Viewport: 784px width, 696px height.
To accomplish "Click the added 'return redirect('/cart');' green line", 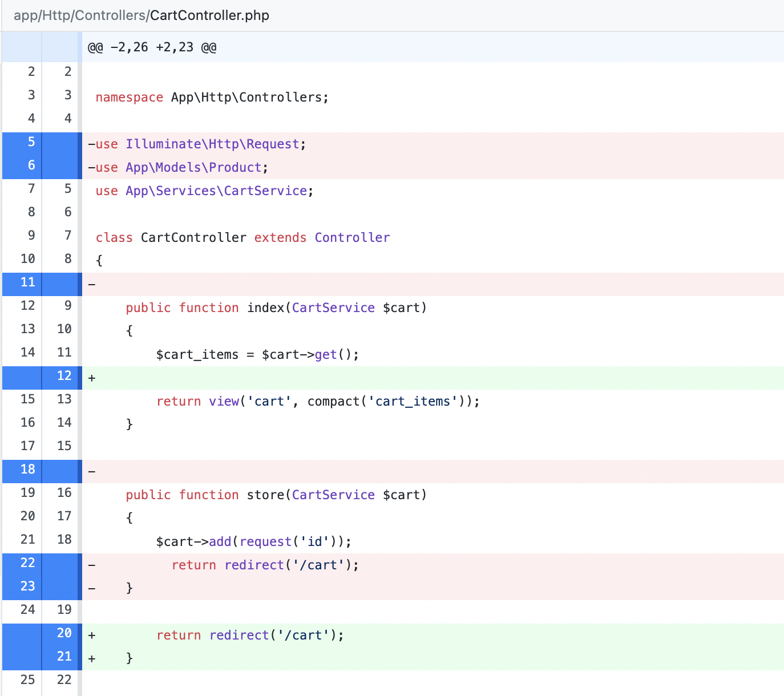I will coord(249,634).
